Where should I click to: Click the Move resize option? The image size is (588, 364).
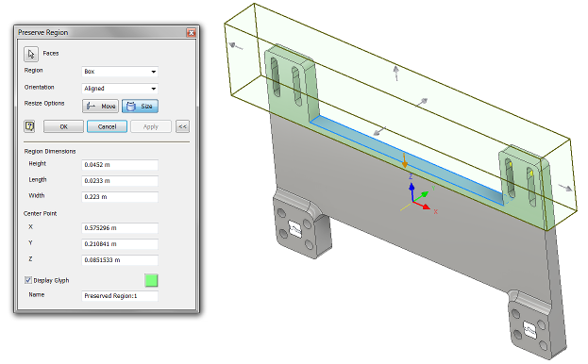100,107
